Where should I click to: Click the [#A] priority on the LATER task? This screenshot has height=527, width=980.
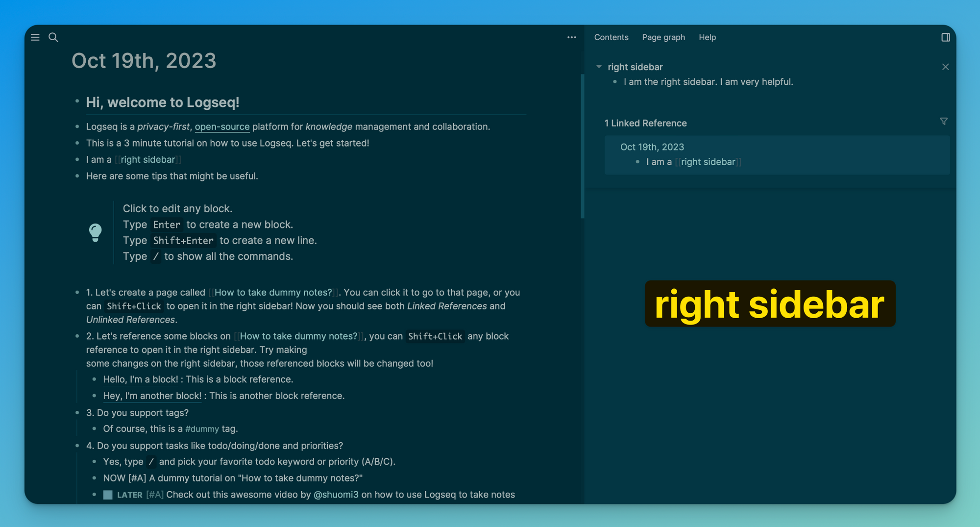point(155,495)
